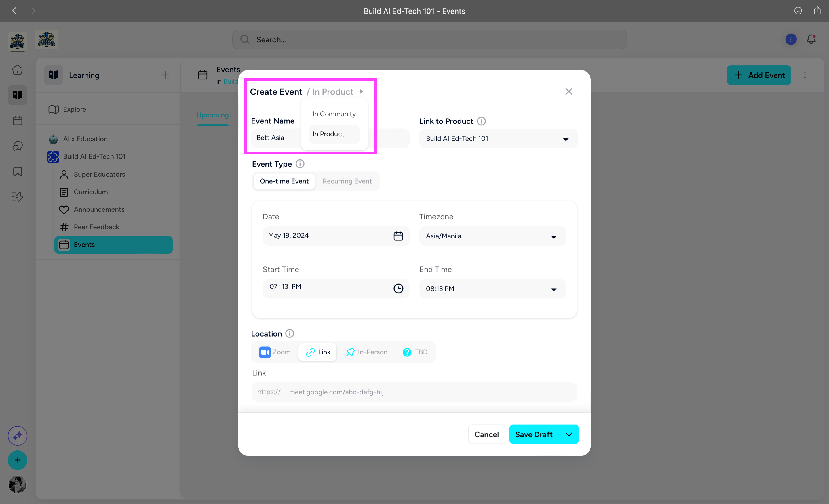The image size is (829, 504).
Task: Click the clock icon in Start Time
Action: coord(398,289)
